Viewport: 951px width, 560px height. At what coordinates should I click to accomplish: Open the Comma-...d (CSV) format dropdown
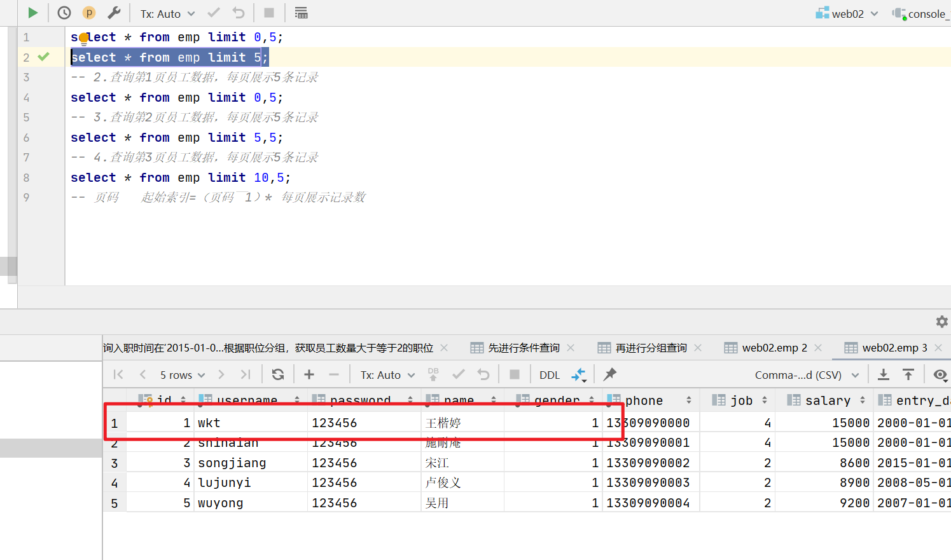[x=807, y=375]
